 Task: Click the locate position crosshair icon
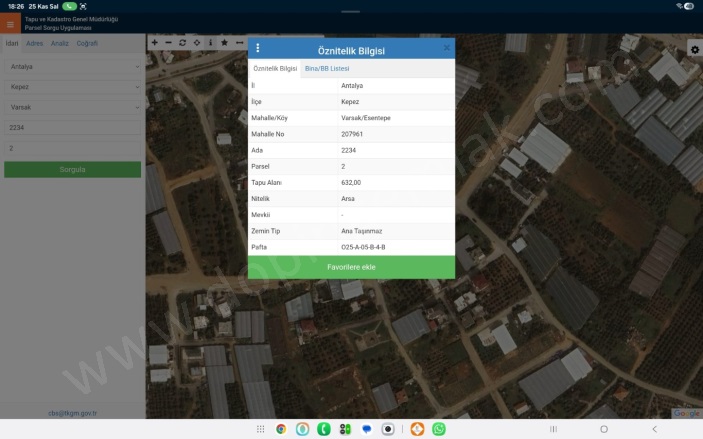pyautogui.click(x=196, y=43)
